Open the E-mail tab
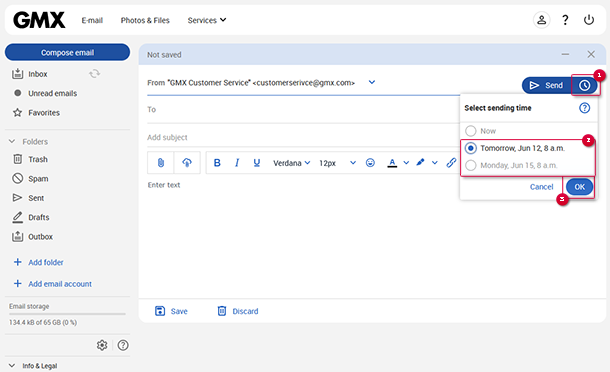The width and height of the screenshot is (610, 372). (x=92, y=20)
